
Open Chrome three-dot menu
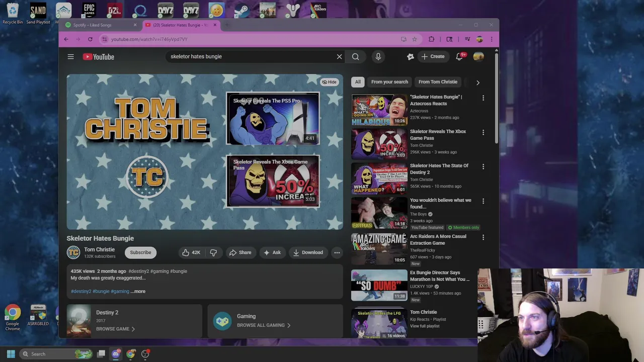click(492, 39)
